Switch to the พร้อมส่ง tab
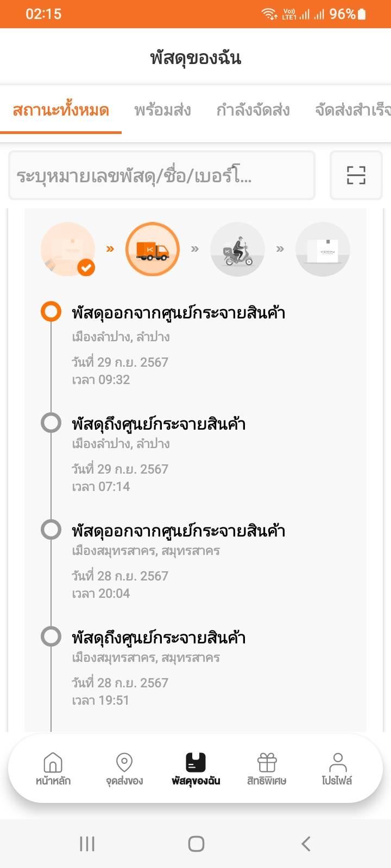391x868 pixels. coord(162,110)
